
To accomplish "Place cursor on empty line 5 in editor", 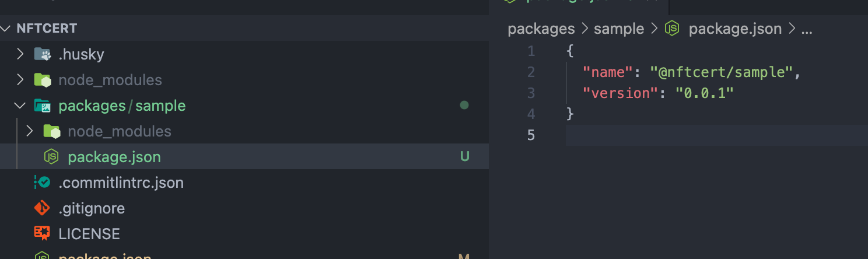I will click(x=716, y=135).
